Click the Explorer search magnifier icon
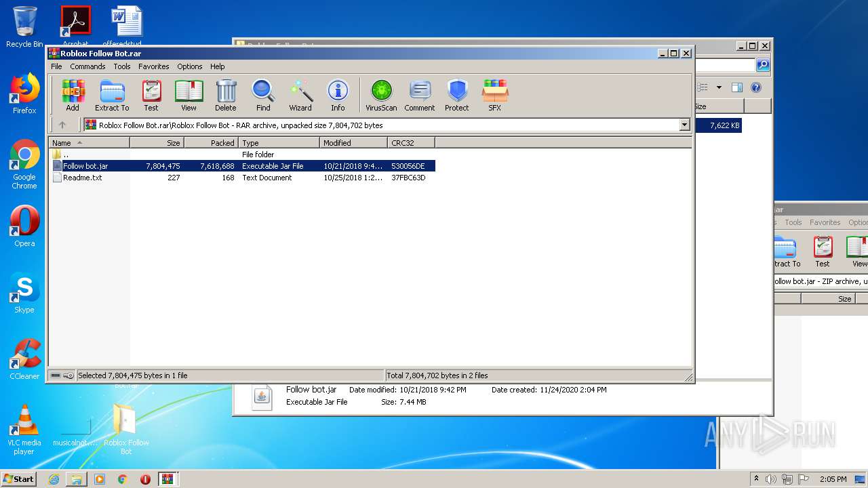Screen dimensions: 868x488 pos(763,65)
